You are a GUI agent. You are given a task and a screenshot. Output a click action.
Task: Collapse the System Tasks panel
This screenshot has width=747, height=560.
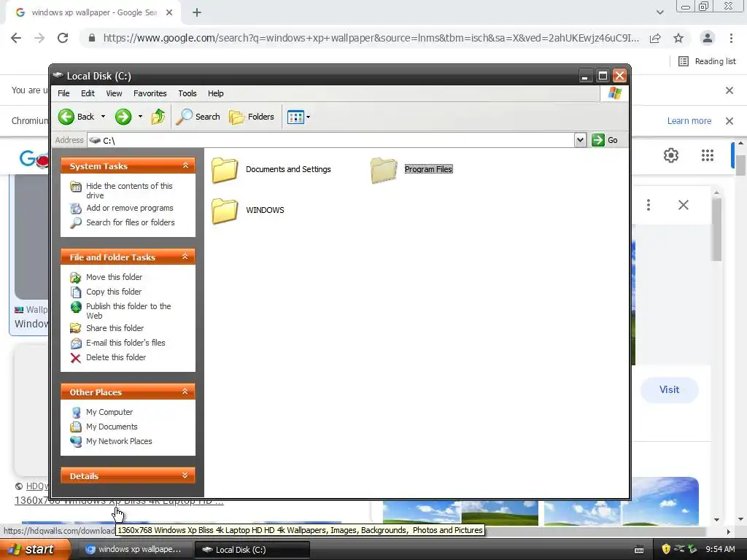(185, 166)
